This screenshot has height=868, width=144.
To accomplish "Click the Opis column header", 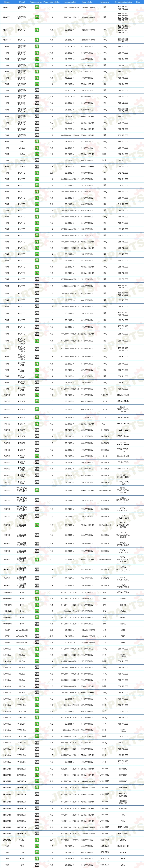I will (138, 2).
